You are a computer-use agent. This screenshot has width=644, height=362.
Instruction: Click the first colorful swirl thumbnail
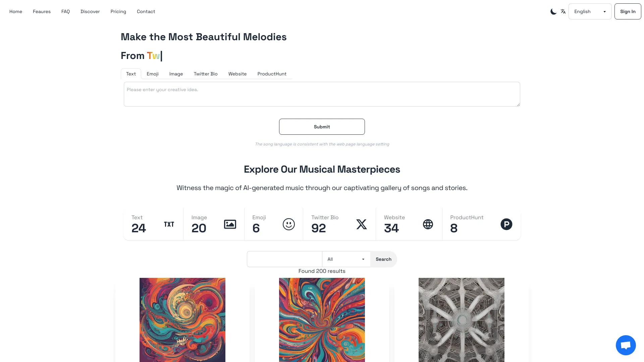coord(182,320)
